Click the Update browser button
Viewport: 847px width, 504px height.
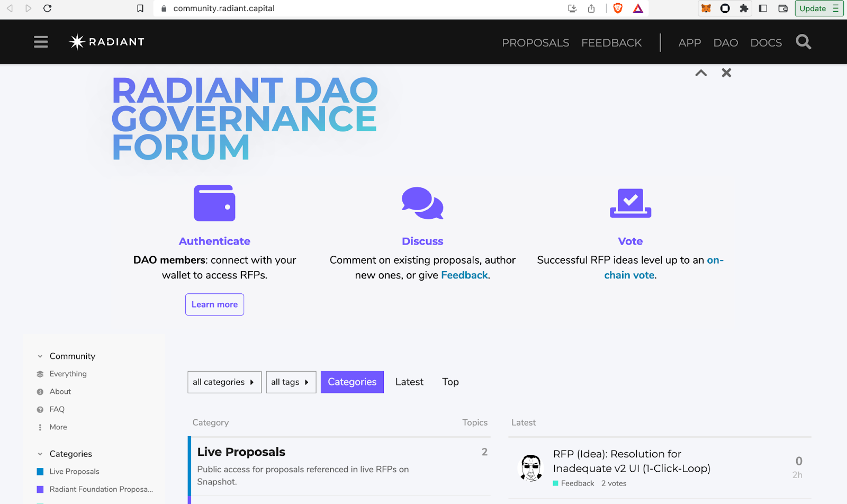819,8
